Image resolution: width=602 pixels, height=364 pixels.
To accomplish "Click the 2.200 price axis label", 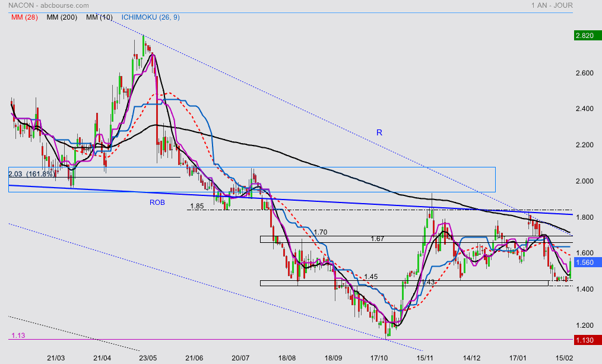I will 585,145.
